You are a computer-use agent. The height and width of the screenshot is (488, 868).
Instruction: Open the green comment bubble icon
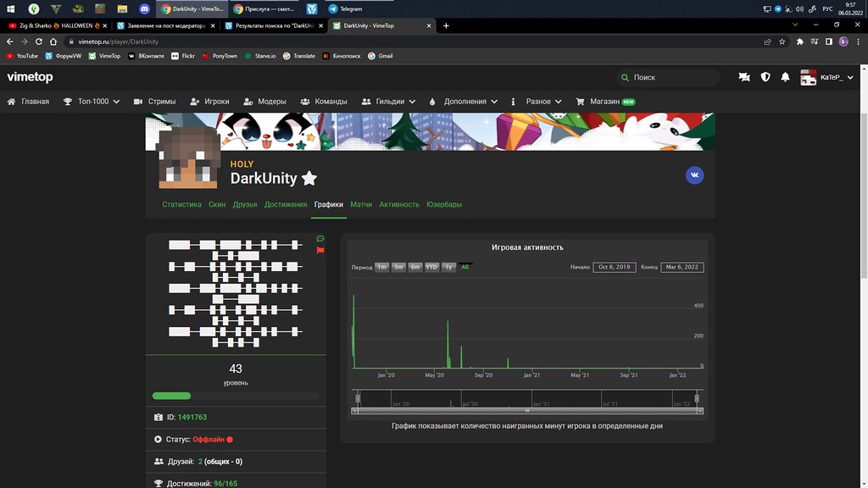320,239
